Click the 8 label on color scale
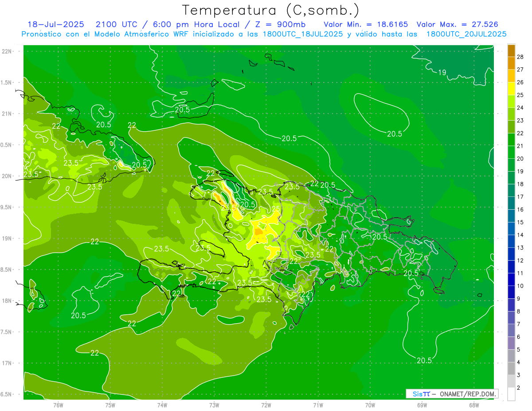Image resolution: width=532 pixels, height=411 pixels. click(519, 311)
